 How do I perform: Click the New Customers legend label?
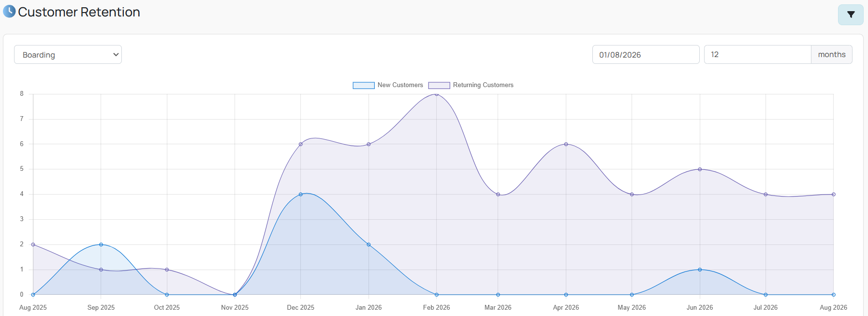(x=400, y=85)
